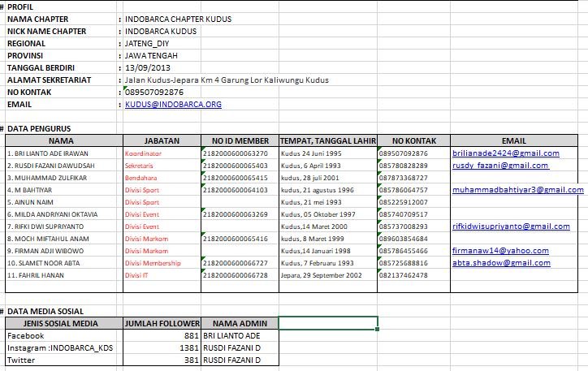Image resolution: width=588 pixels, height=371 pixels.
Task: Select the Jalan Kudus-Jepara address cell
Action: coord(227,80)
